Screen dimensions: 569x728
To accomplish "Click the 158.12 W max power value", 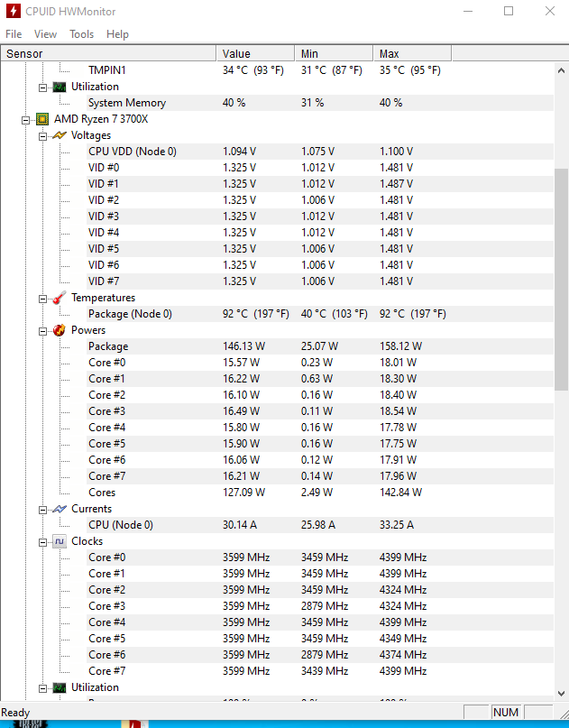I will click(x=400, y=346).
